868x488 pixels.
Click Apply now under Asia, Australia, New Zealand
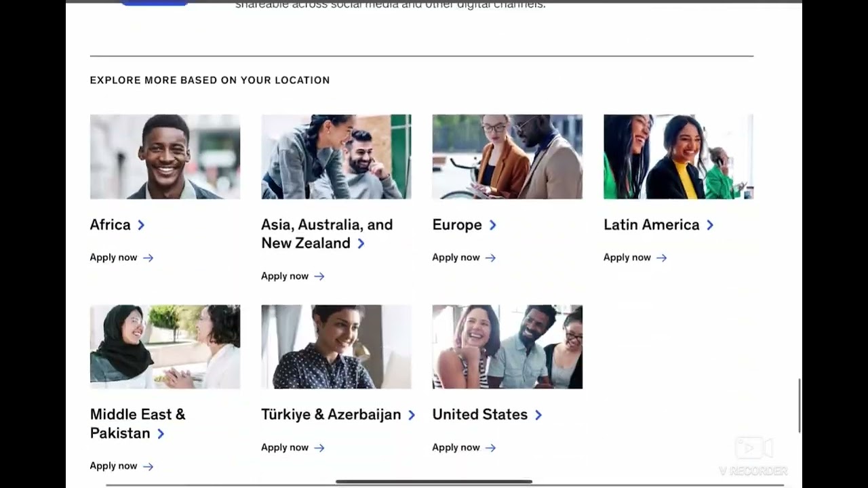tap(285, 276)
